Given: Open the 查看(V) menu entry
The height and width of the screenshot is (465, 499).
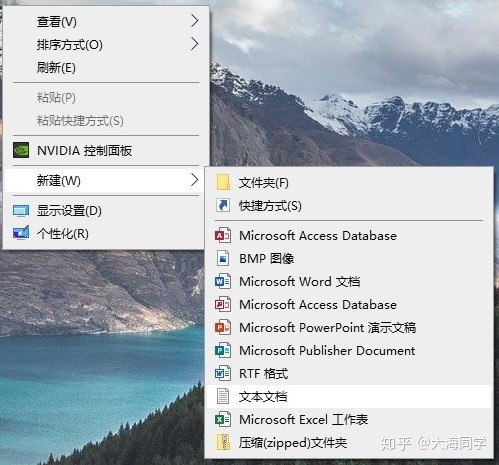Looking at the screenshot, I should pos(107,22).
